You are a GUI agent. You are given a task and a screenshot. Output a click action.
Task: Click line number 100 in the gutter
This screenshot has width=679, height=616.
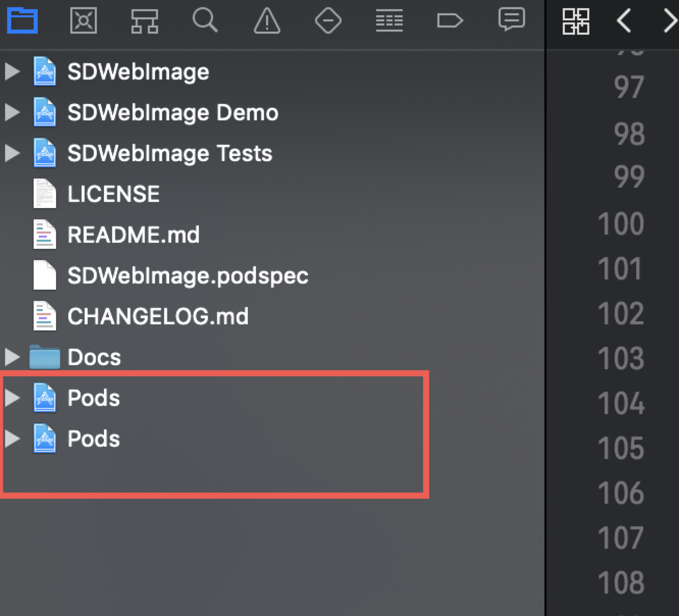coord(620,223)
